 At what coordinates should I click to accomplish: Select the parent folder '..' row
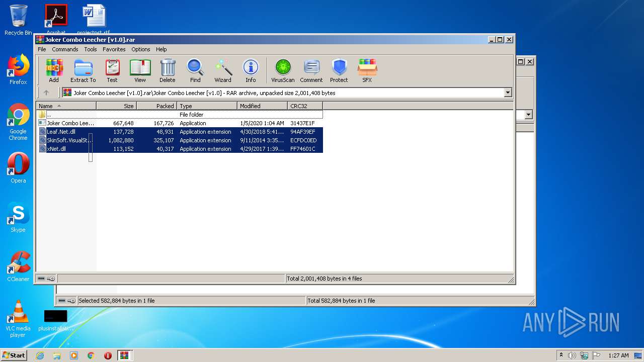[x=180, y=115]
